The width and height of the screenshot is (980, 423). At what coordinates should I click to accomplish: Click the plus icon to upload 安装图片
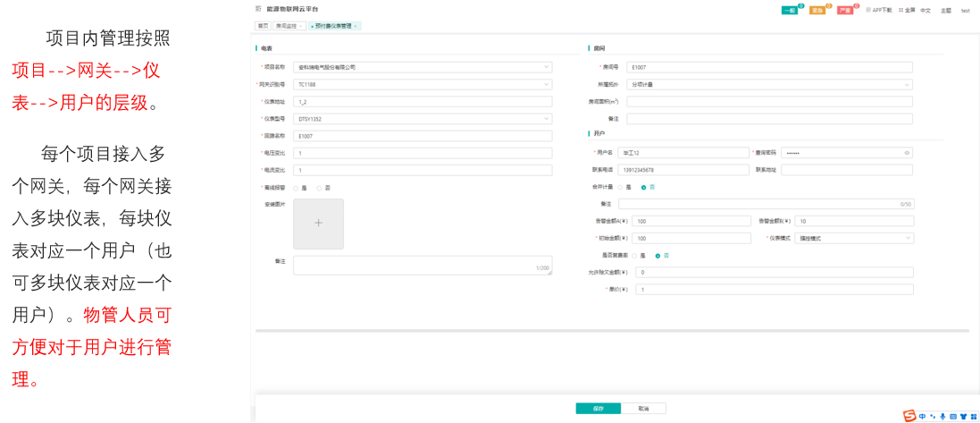(x=318, y=224)
